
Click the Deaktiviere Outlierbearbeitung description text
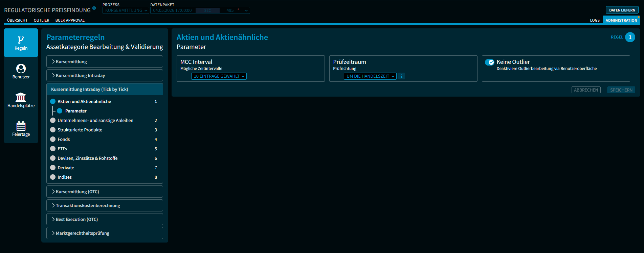click(x=547, y=69)
